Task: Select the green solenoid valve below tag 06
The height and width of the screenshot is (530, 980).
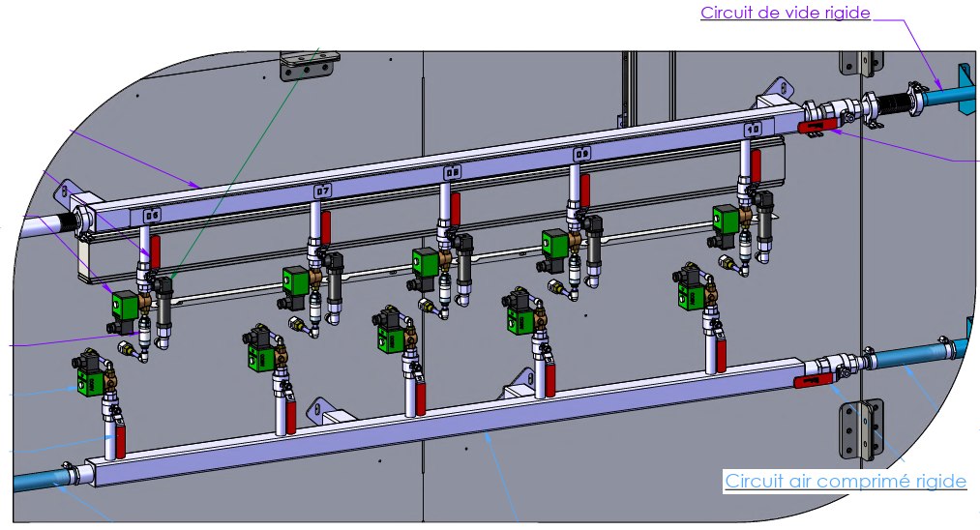Action: point(126,305)
